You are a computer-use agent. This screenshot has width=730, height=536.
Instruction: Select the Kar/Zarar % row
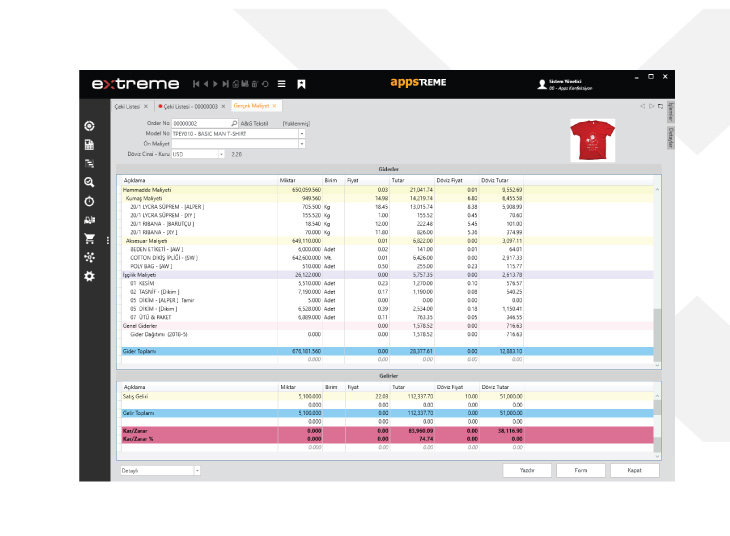click(x=387, y=439)
